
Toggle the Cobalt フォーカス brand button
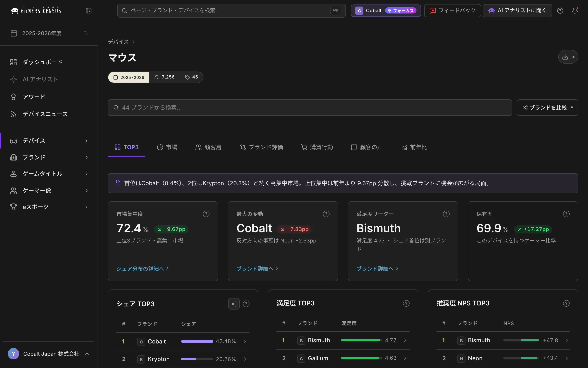[x=386, y=10]
